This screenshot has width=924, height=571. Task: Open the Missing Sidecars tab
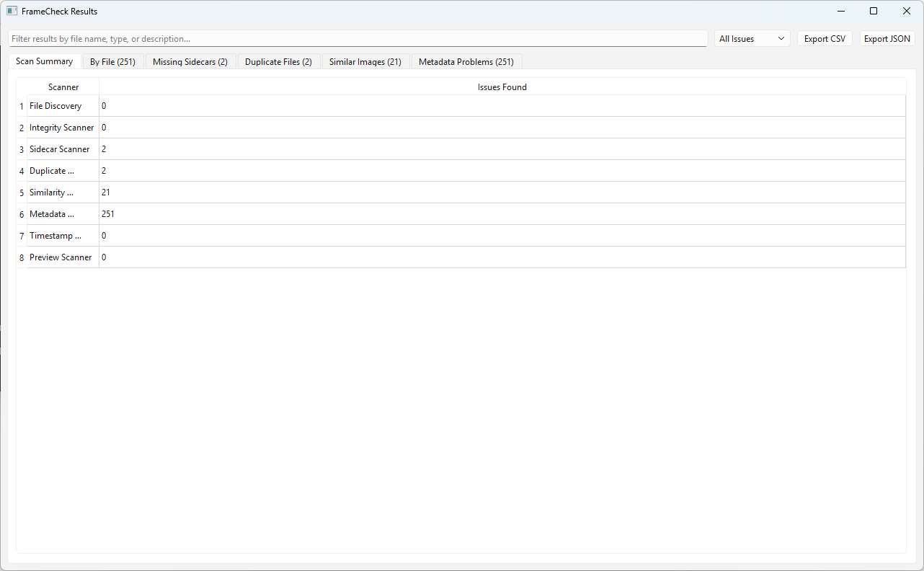(190, 61)
